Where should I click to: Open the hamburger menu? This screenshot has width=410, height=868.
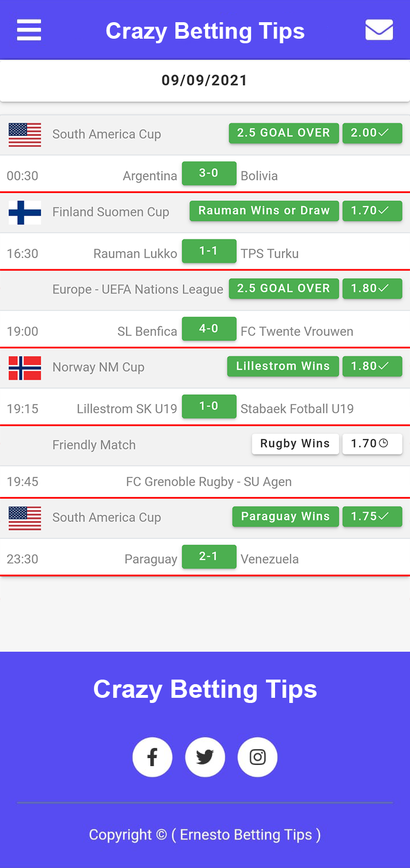coord(29,30)
